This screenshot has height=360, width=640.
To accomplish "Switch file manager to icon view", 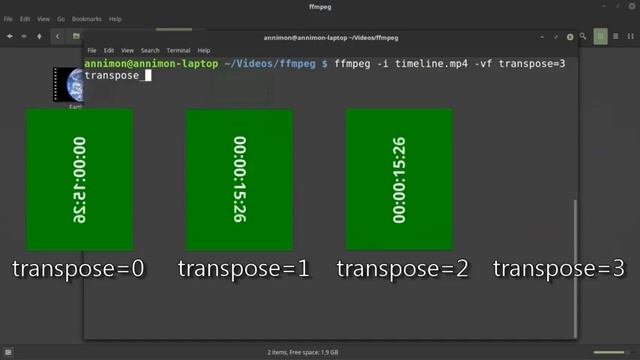I will click(600, 36).
